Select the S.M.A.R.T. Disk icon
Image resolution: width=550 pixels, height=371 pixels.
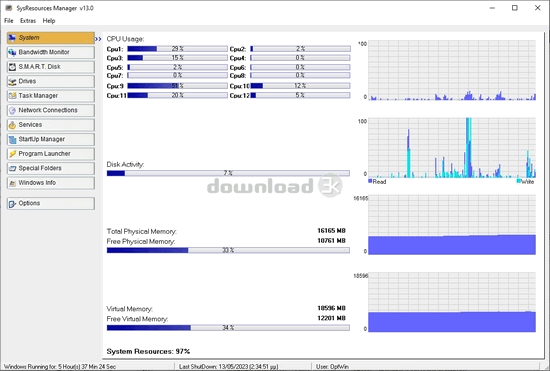pos(12,67)
